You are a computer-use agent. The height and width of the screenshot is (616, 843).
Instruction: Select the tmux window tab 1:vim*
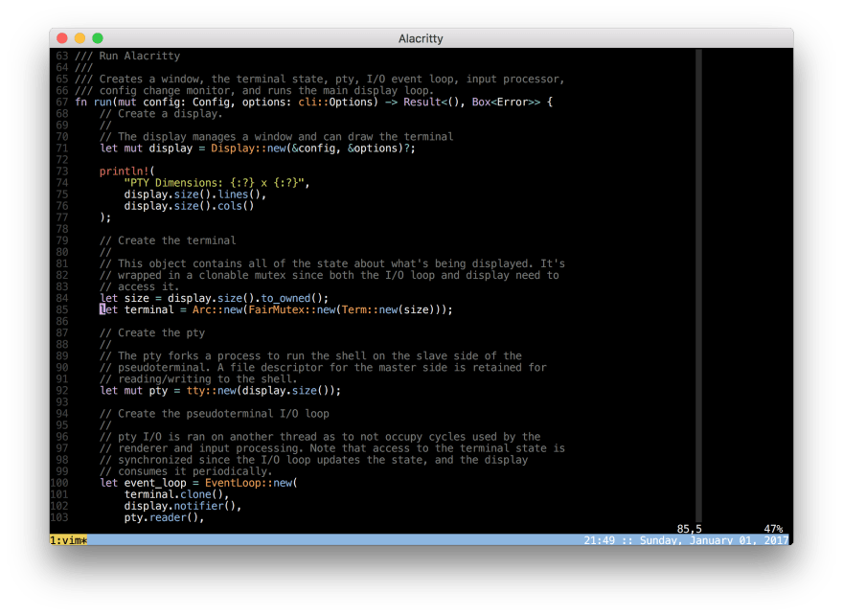[68, 541]
